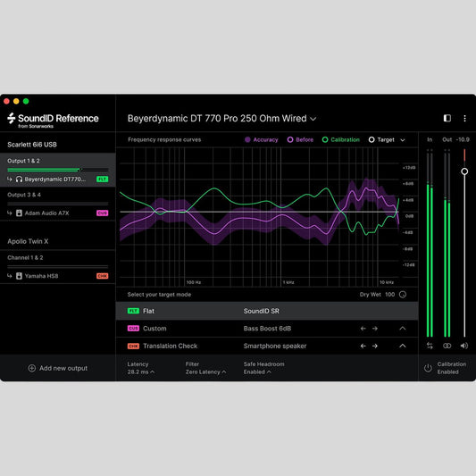The image size is (476, 476).
Task: Click the orange CHK badge on Yamaha HS8 row
Action: tap(103, 276)
